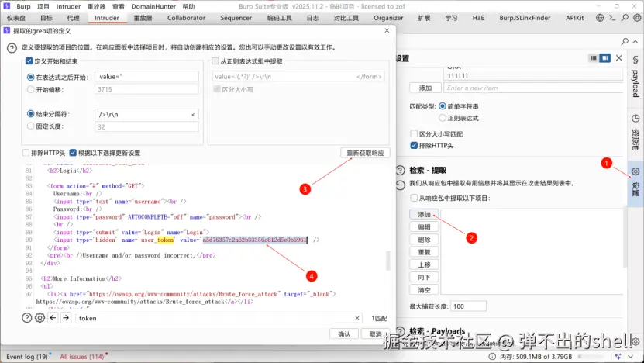Viewport: 644px width, 363px height.
Task: Click the 重新获取响应 button
Action: point(365,153)
